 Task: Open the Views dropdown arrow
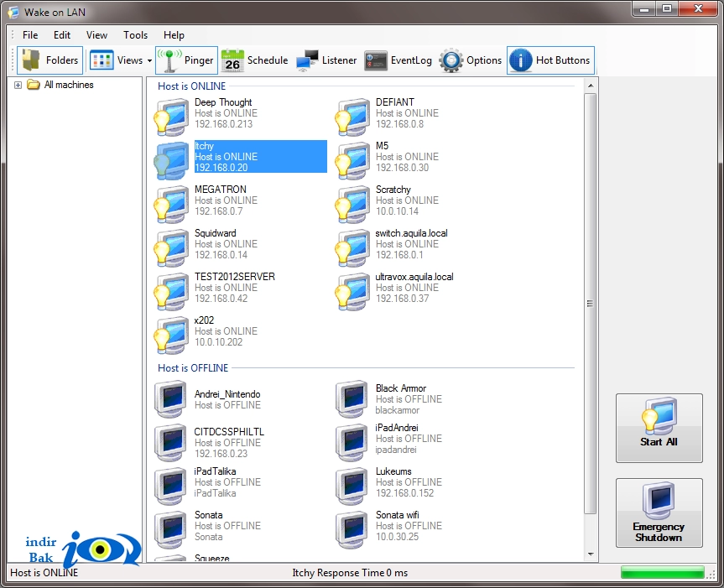coord(149,61)
